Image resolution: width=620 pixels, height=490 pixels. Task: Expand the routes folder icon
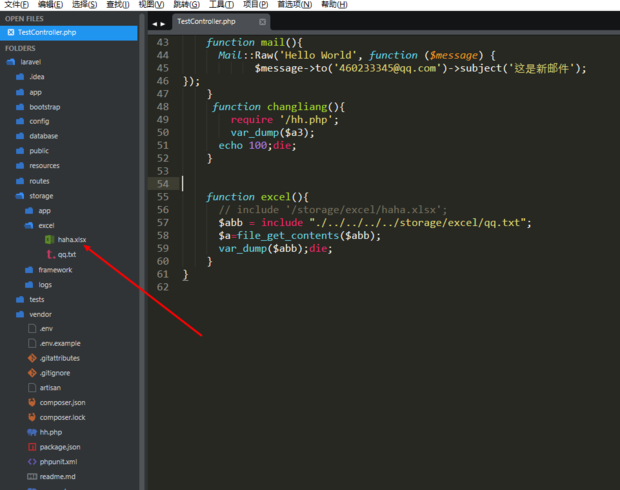(x=20, y=181)
